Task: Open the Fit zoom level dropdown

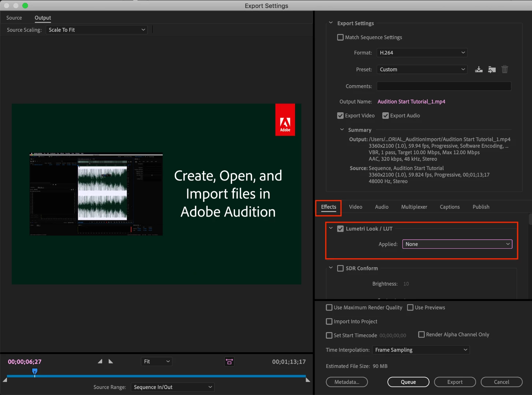Action: click(x=157, y=362)
